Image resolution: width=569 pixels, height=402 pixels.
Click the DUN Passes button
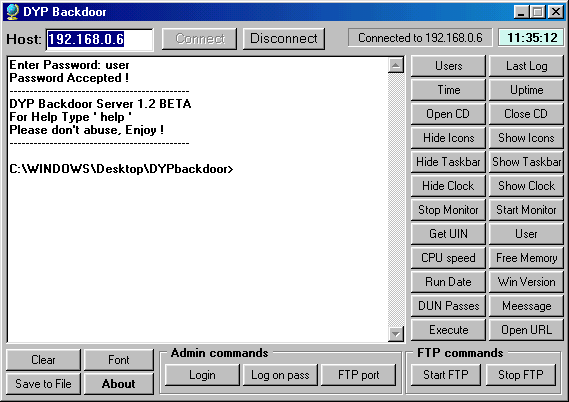coord(448,305)
